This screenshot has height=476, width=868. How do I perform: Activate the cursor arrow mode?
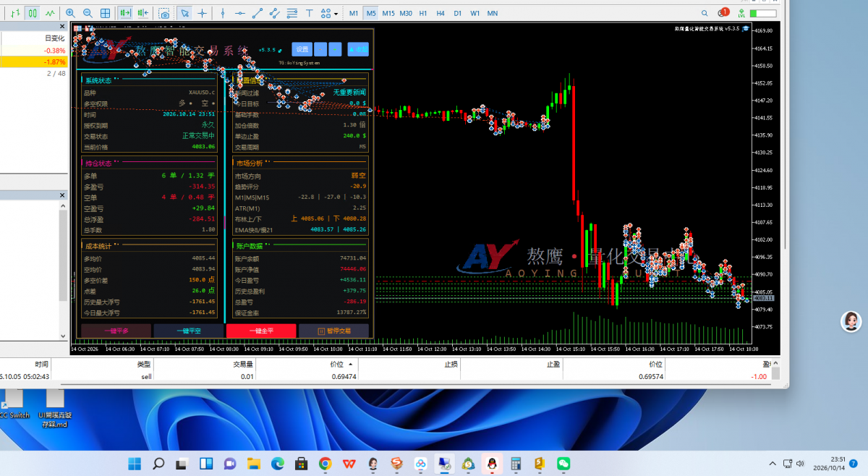[184, 13]
